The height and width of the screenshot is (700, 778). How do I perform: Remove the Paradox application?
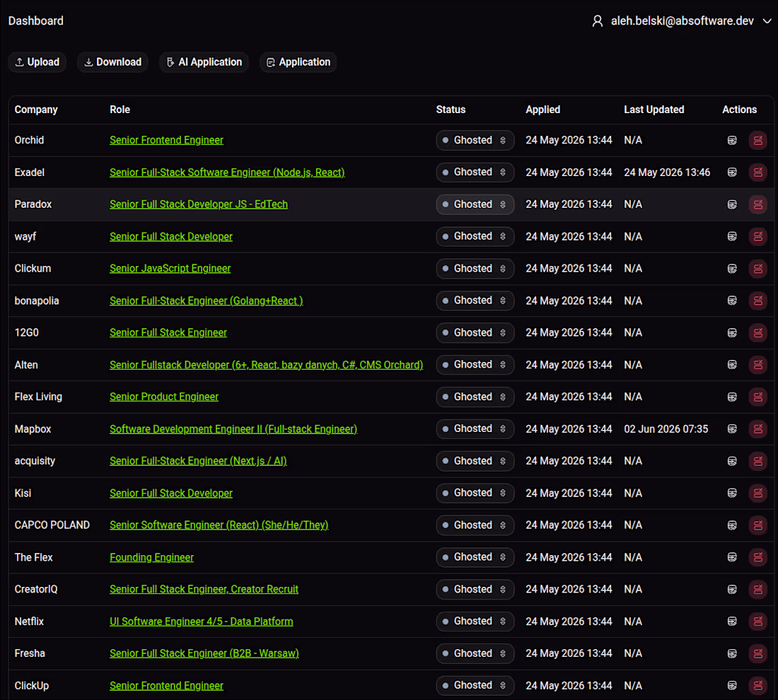pos(757,204)
